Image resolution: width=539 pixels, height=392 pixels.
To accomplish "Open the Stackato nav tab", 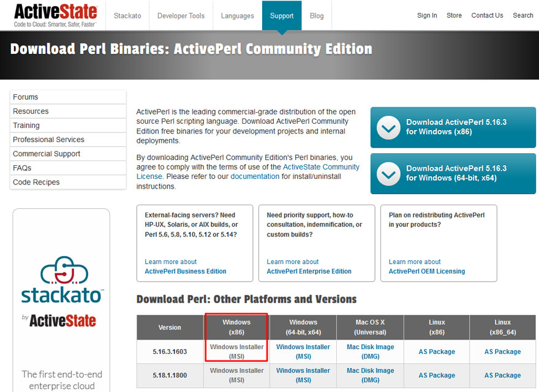I will (127, 16).
